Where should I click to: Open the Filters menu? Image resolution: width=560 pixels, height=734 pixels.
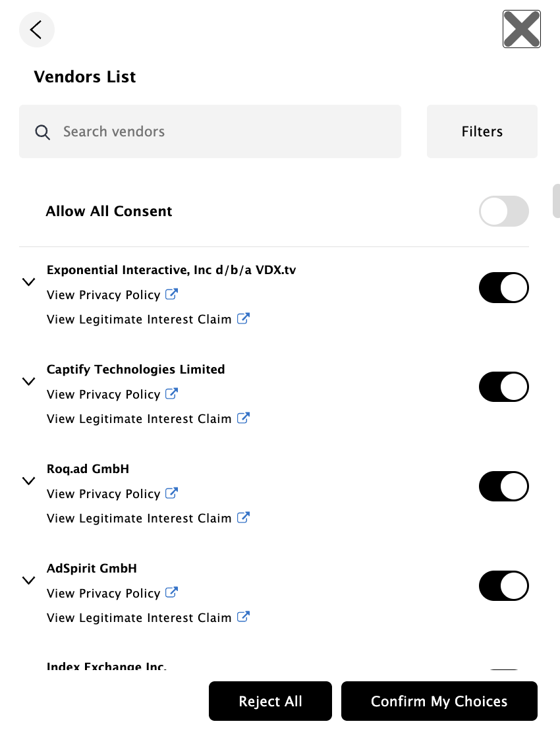point(482,132)
